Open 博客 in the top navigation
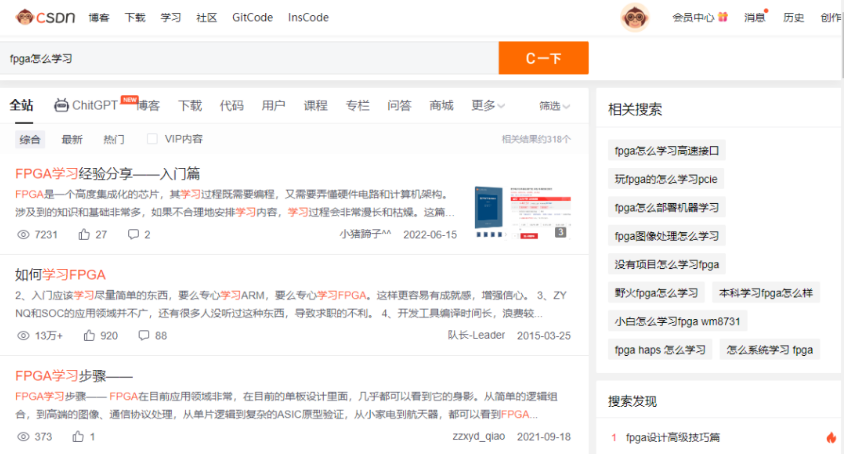844x454 pixels. (99, 18)
